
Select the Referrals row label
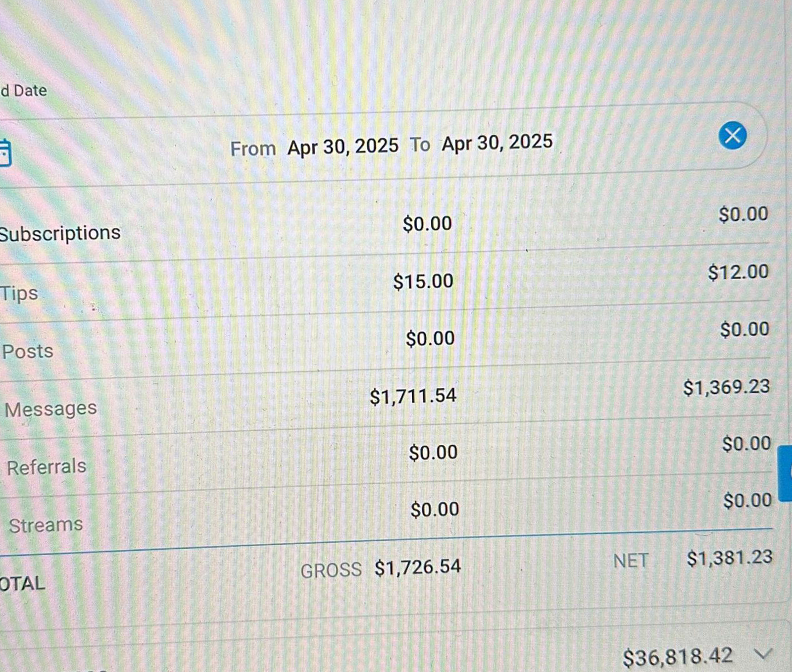tap(47, 467)
